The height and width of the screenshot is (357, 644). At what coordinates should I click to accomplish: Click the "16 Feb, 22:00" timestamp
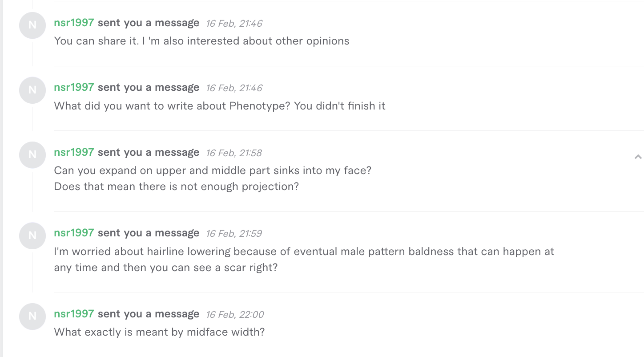point(235,315)
